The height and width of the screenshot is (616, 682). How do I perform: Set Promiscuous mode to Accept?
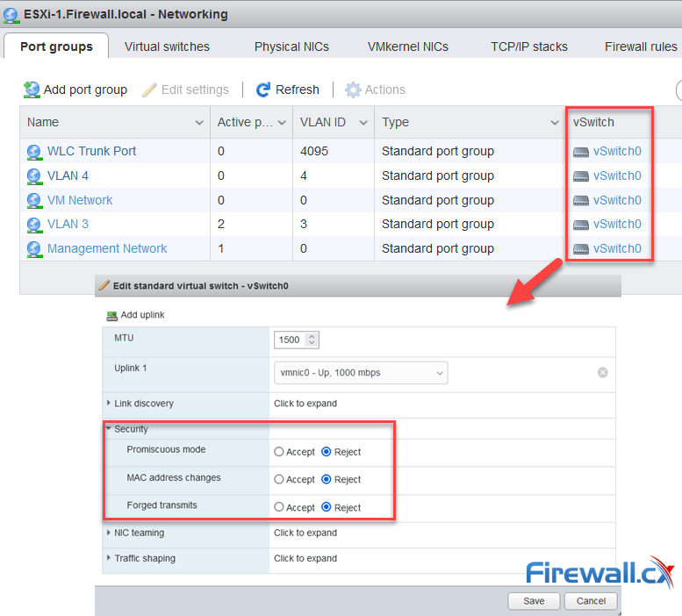(279, 452)
